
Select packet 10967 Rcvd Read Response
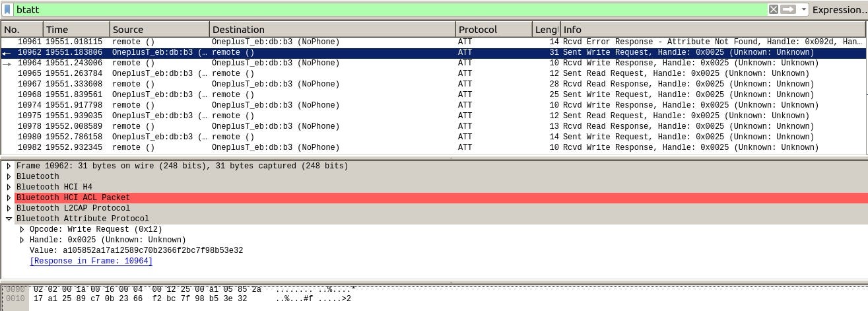pos(434,84)
